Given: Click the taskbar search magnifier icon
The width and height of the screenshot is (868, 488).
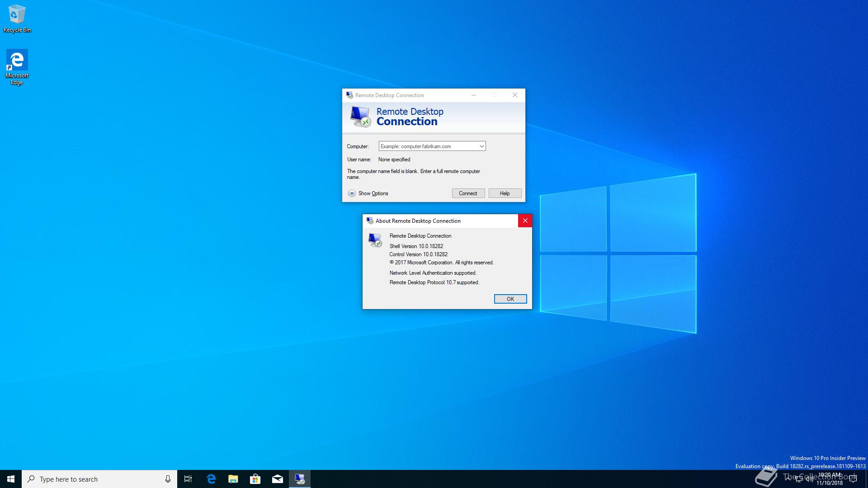Looking at the screenshot, I should pyautogui.click(x=31, y=479).
